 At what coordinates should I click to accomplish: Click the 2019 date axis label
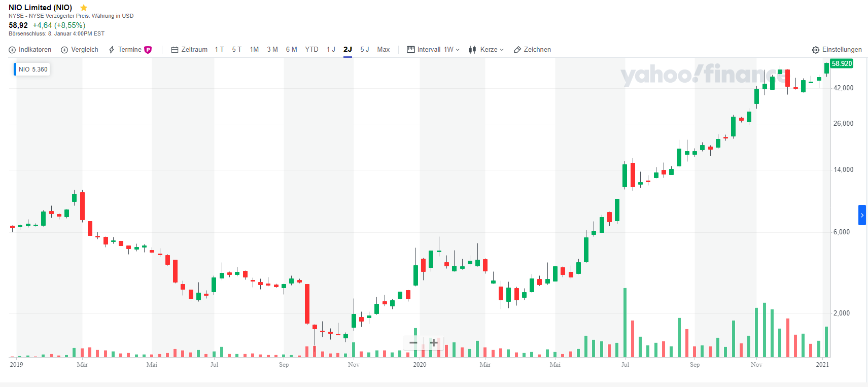(x=16, y=365)
